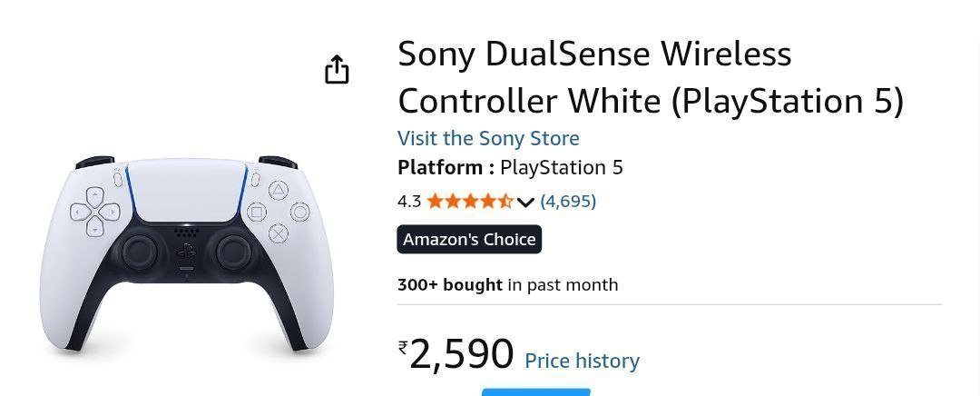Click the PlayStation logo on controller image

click(186, 251)
